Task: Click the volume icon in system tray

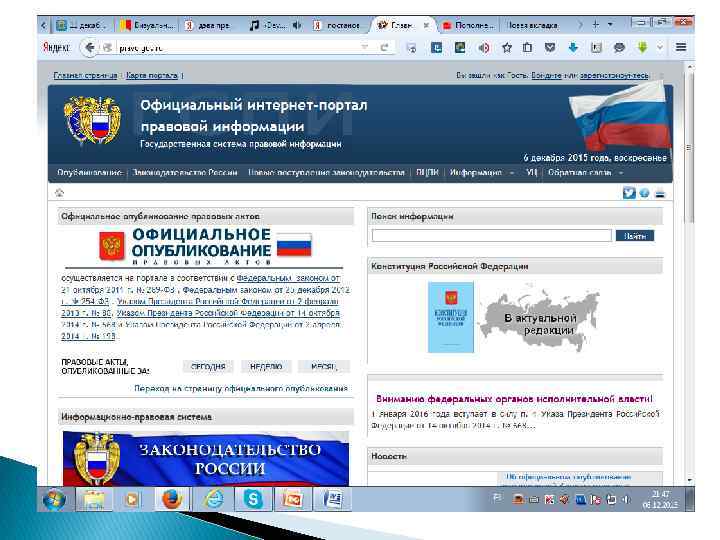Action: [x=625, y=499]
